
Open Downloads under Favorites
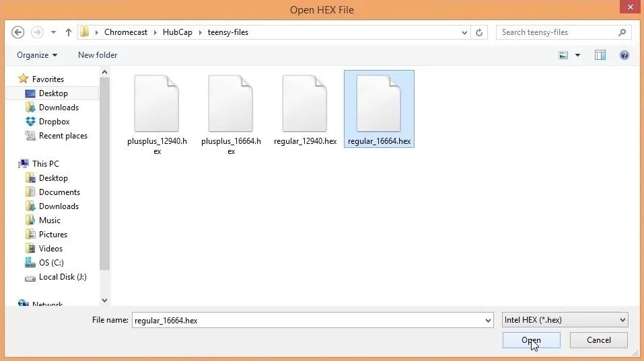[59, 108]
